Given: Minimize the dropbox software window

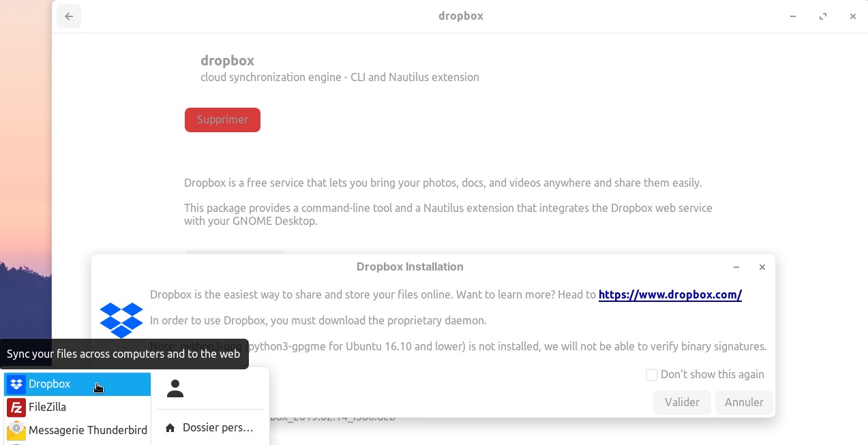Looking at the screenshot, I should pyautogui.click(x=793, y=16).
